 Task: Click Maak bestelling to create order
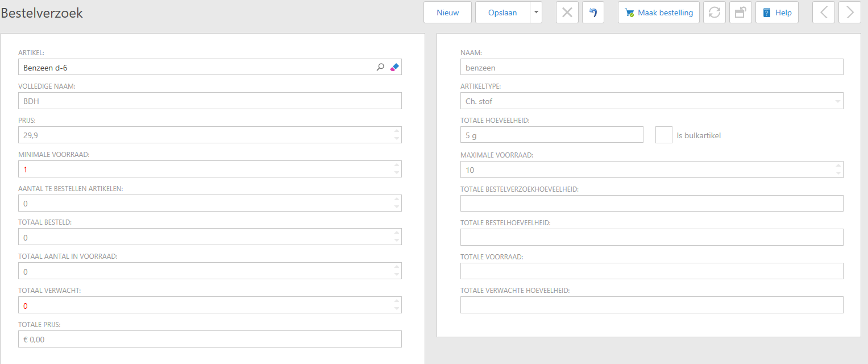click(658, 13)
